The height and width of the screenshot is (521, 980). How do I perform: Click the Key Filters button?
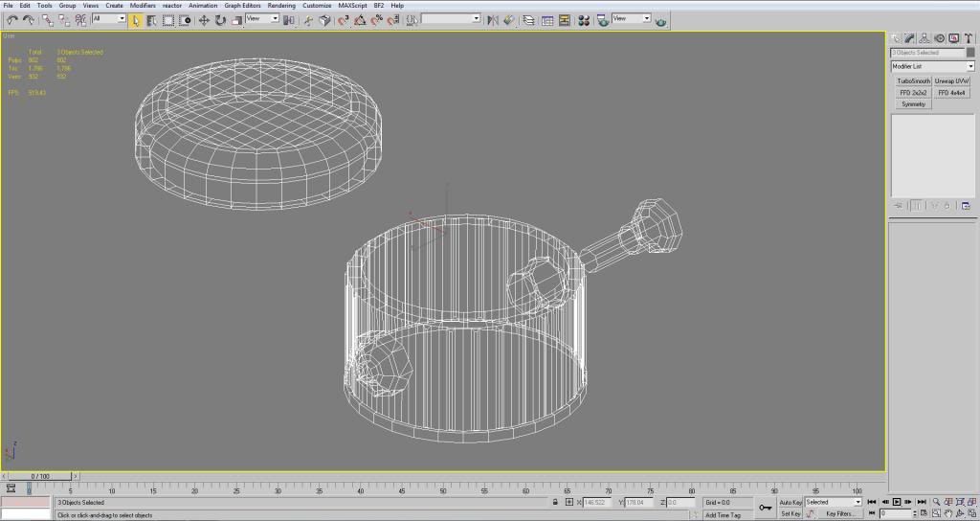point(839,514)
